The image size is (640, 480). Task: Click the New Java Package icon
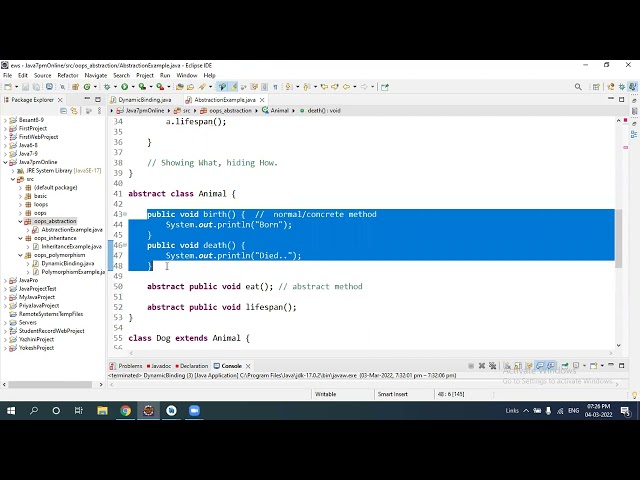click(x=75, y=87)
